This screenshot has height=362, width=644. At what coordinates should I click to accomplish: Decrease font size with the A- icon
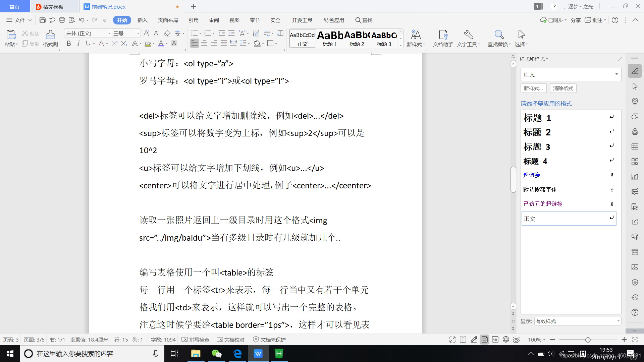(156, 33)
